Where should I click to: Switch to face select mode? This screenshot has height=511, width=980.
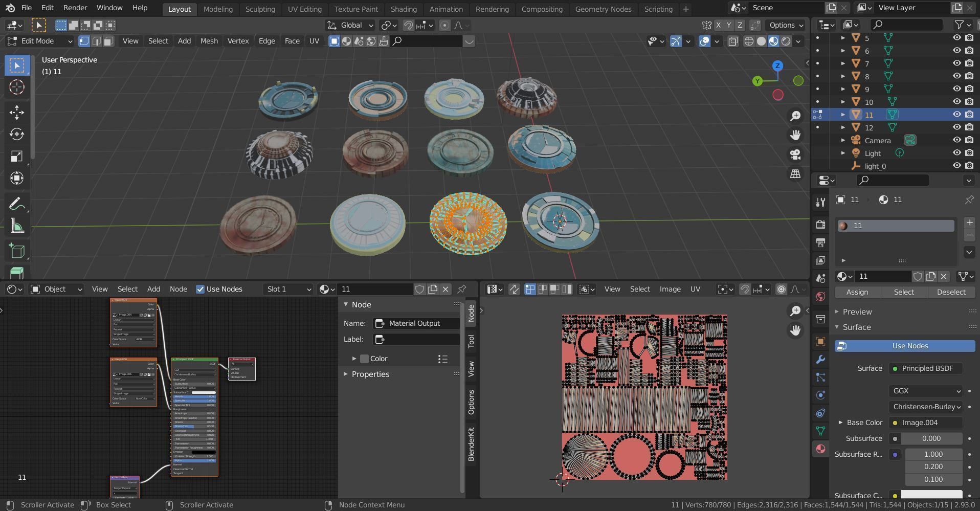108,41
